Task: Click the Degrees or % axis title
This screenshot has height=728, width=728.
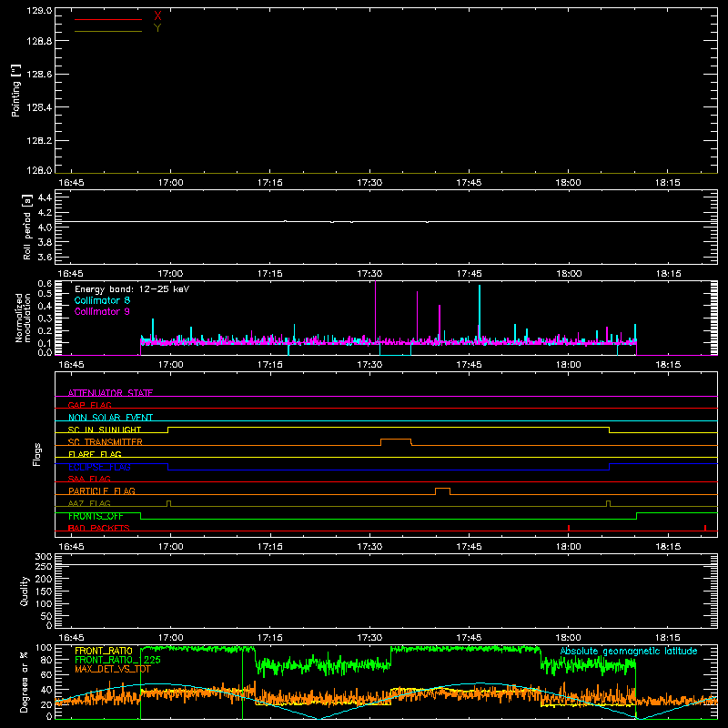Action: (x=24, y=682)
